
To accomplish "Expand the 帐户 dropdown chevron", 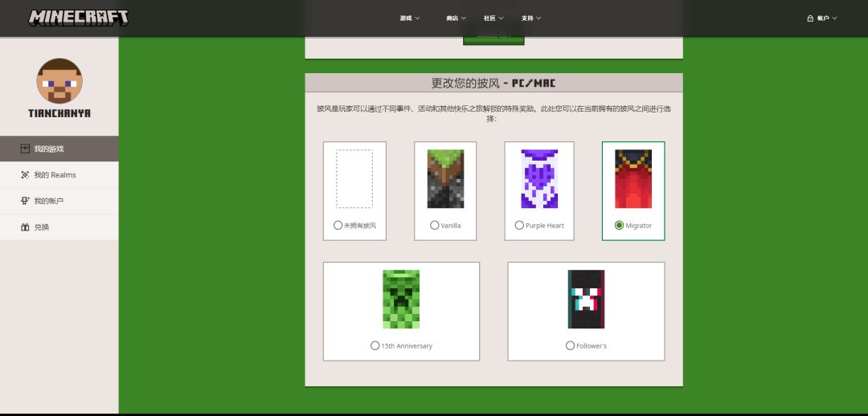I will (834, 18).
